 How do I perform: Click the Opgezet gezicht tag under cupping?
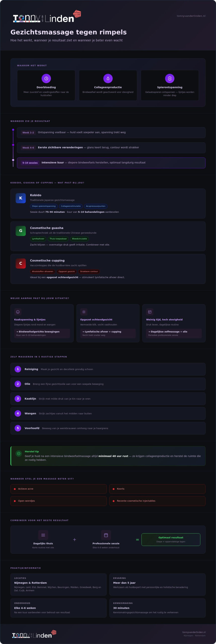pyautogui.click(x=67, y=271)
